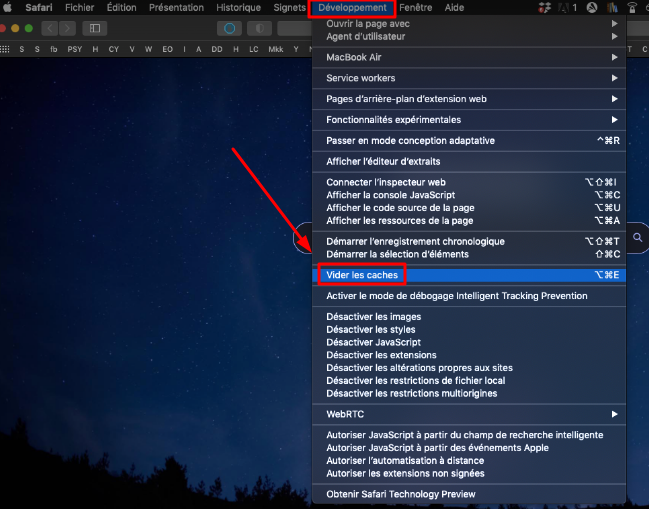649x509 pixels.
Task: Open the Édition menu
Action: click(x=121, y=7)
